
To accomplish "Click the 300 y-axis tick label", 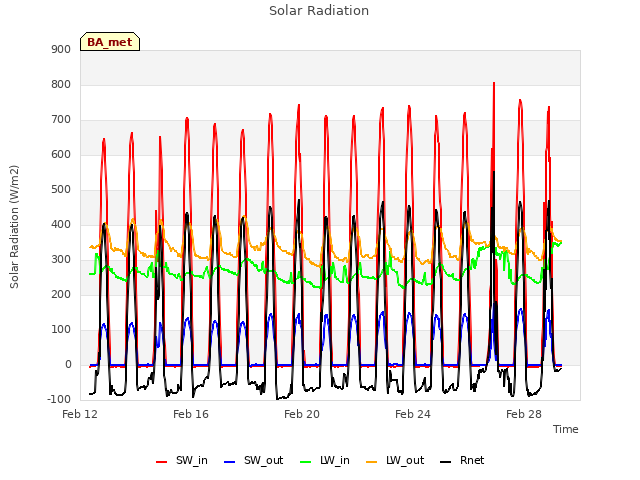I will pyautogui.click(x=61, y=260).
